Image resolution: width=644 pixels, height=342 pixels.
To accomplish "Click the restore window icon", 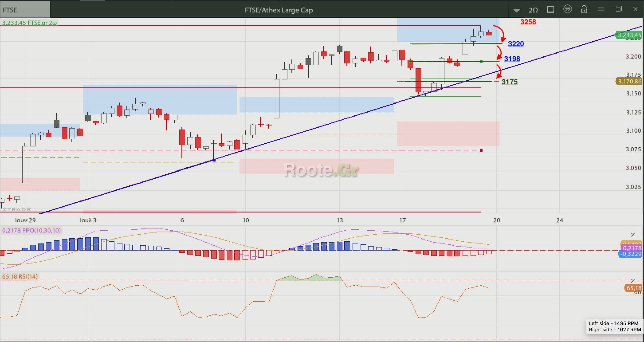I will click(619, 9).
